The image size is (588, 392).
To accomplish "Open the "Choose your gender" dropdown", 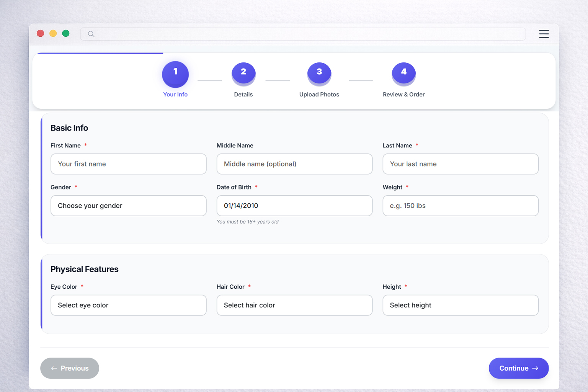I will click(x=128, y=206).
